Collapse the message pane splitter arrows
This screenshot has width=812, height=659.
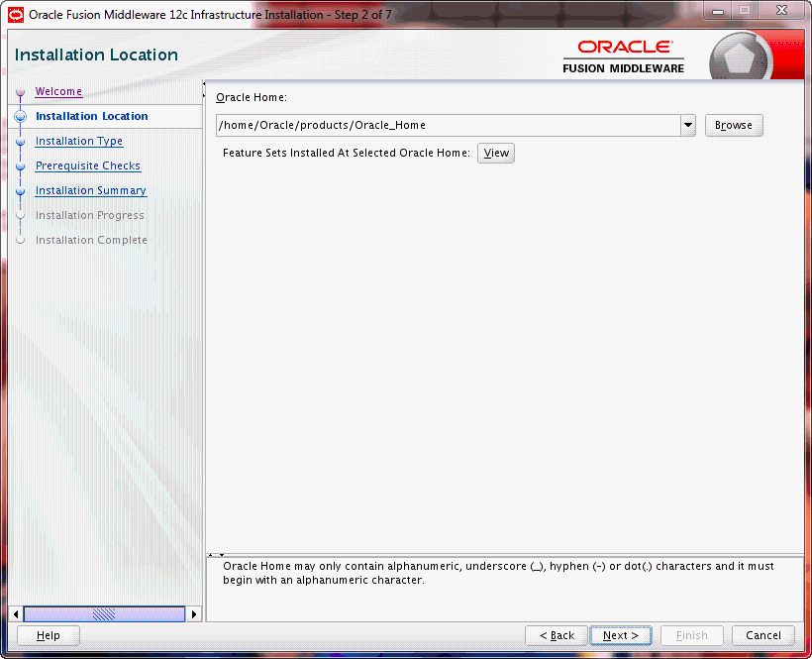[x=216, y=555]
